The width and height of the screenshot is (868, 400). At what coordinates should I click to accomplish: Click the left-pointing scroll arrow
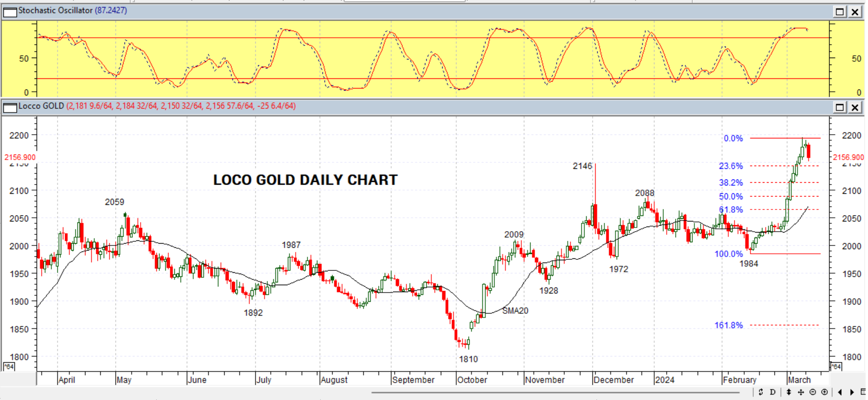pos(840,392)
